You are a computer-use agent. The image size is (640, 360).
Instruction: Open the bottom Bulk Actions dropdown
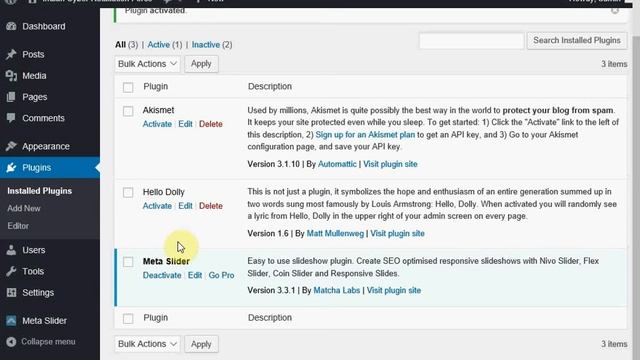(147, 344)
